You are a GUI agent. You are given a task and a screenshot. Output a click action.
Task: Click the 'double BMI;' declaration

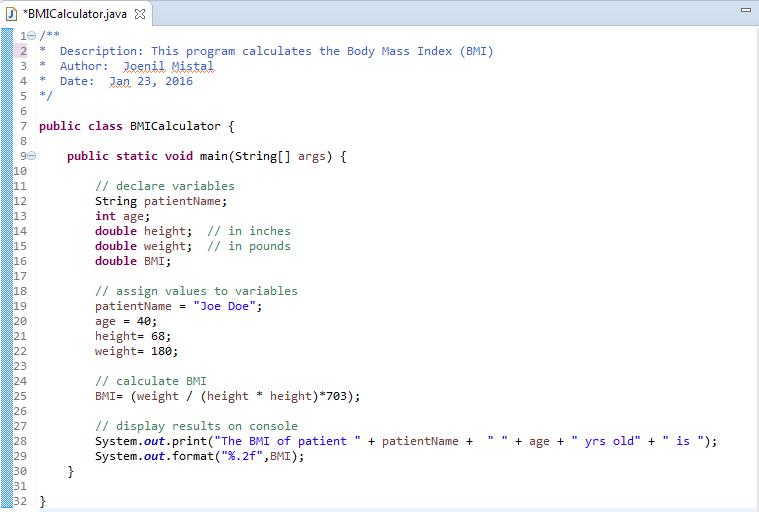[133, 261]
